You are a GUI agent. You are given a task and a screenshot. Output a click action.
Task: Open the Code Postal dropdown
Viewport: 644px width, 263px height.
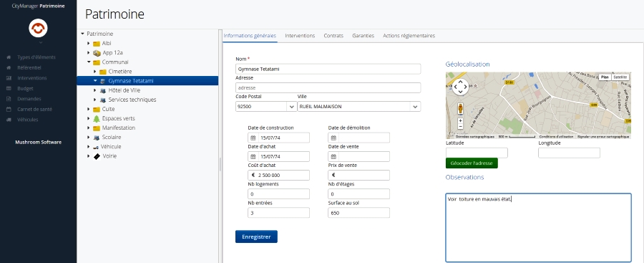(x=292, y=107)
